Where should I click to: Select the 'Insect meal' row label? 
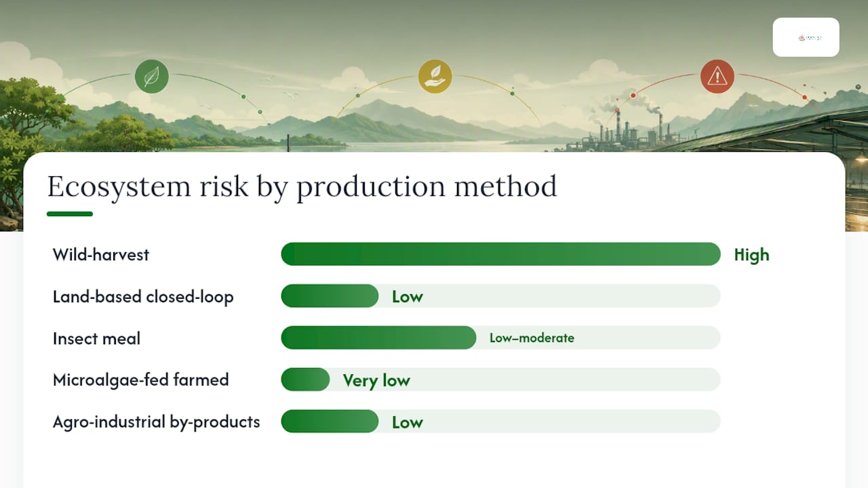(96, 338)
